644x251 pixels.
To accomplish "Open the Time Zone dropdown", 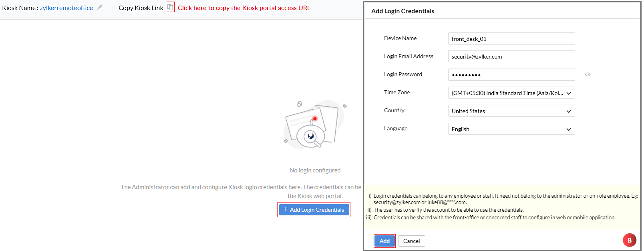I will coord(511,93).
